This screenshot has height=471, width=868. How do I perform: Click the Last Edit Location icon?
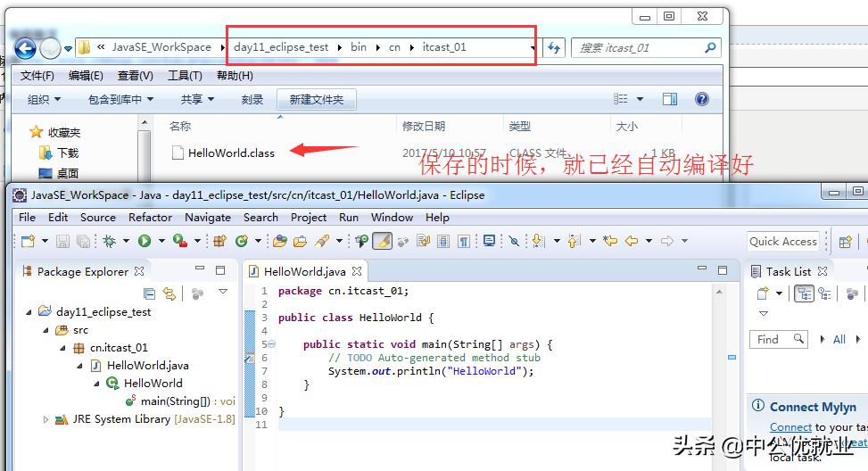pos(610,241)
